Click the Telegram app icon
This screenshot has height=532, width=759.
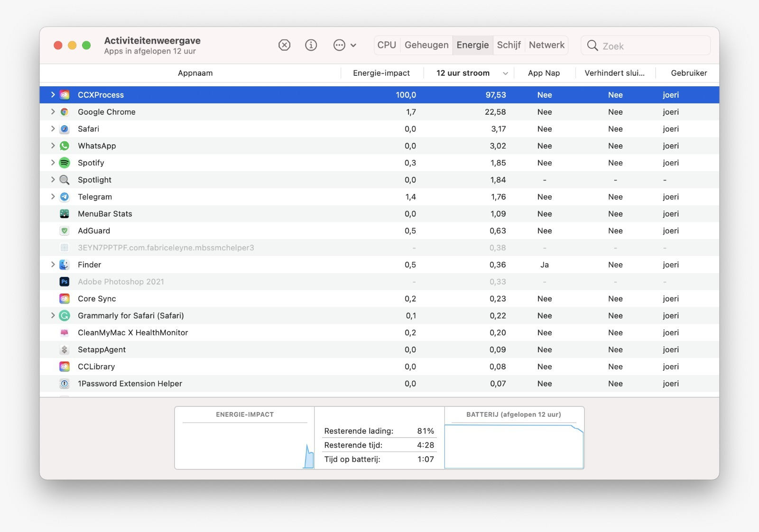coord(65,197)
